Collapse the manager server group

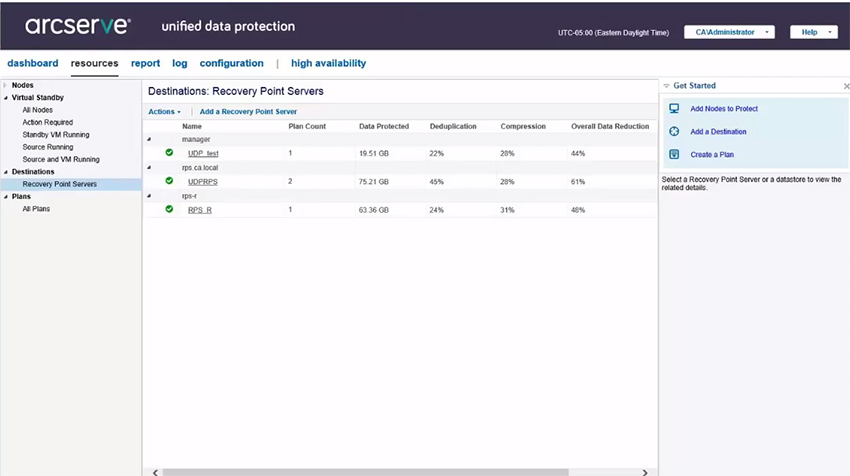[149, 139]
